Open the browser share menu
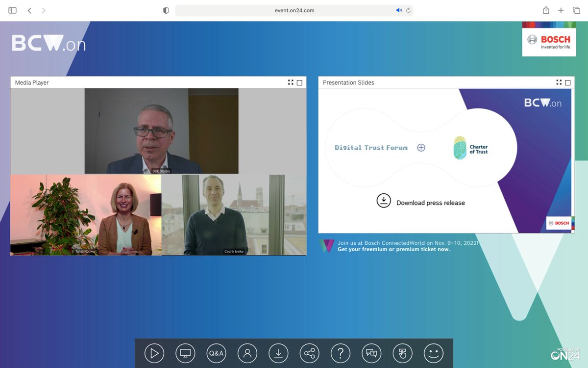Screen dimensions: 588x368 pyautogui.click(x=545, y=10)
